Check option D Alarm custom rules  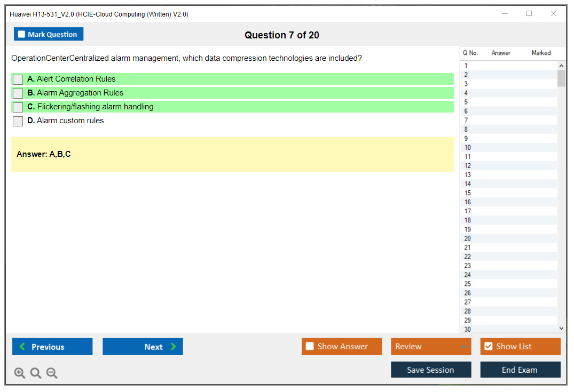pos(18,121)
